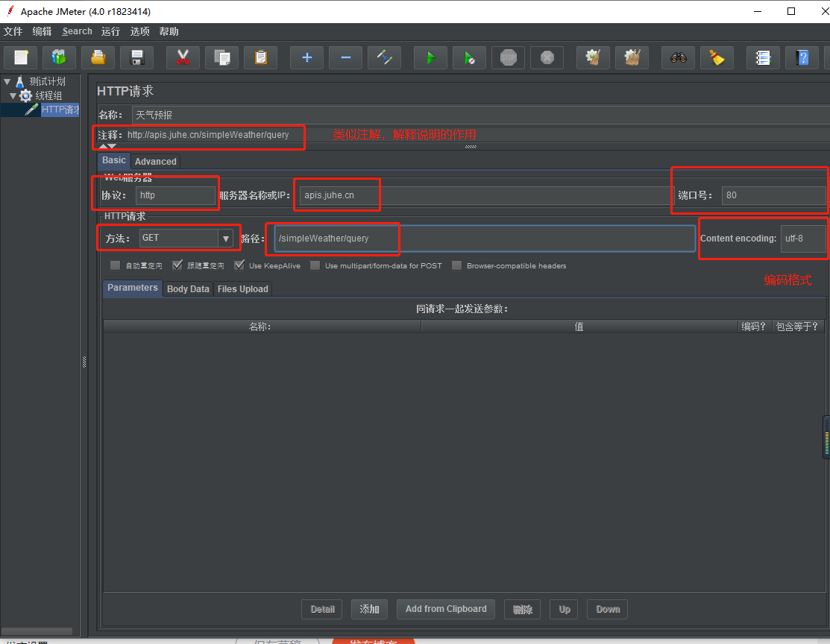Screen dimensions: 830x644
Task: Open the 编辑 menu
Action: (x=42, y=31)
